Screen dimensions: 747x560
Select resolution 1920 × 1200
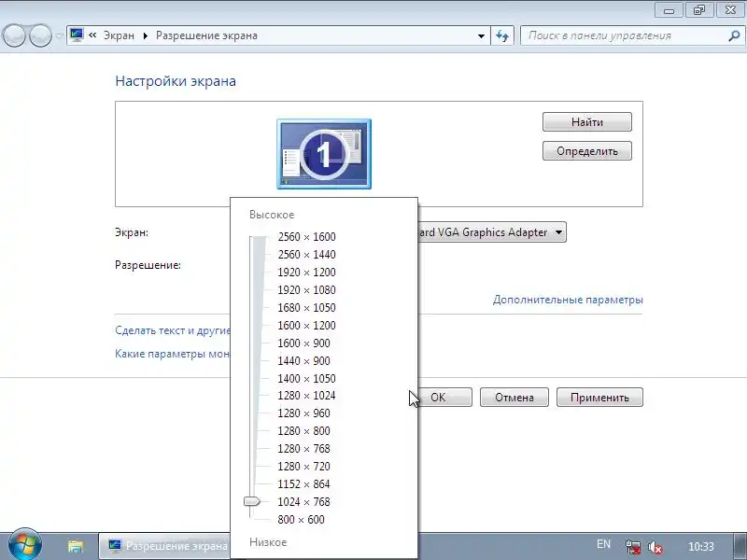[x=307, y=272]
